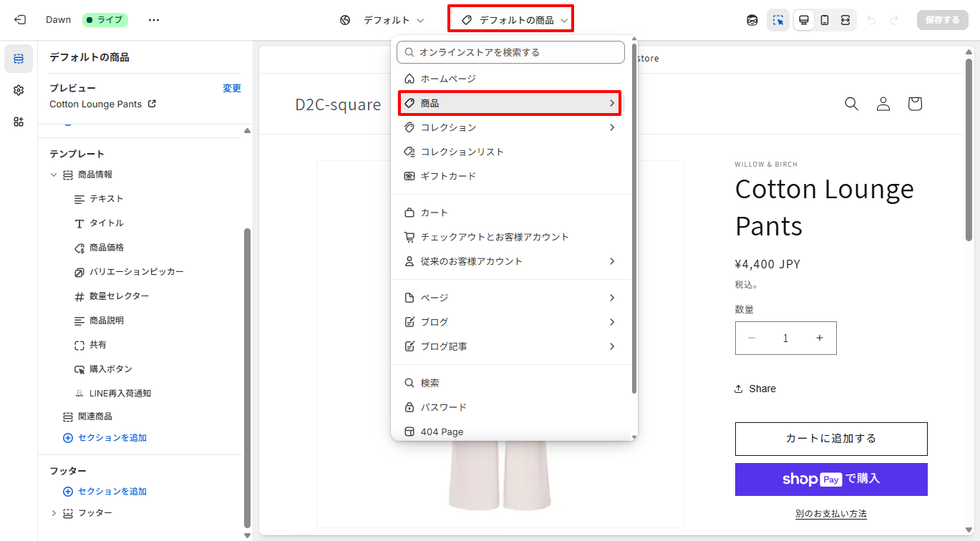The height and width of the screenshot is (541, 980).
Task: Click the Share button in preview
Action: point(755,389)
